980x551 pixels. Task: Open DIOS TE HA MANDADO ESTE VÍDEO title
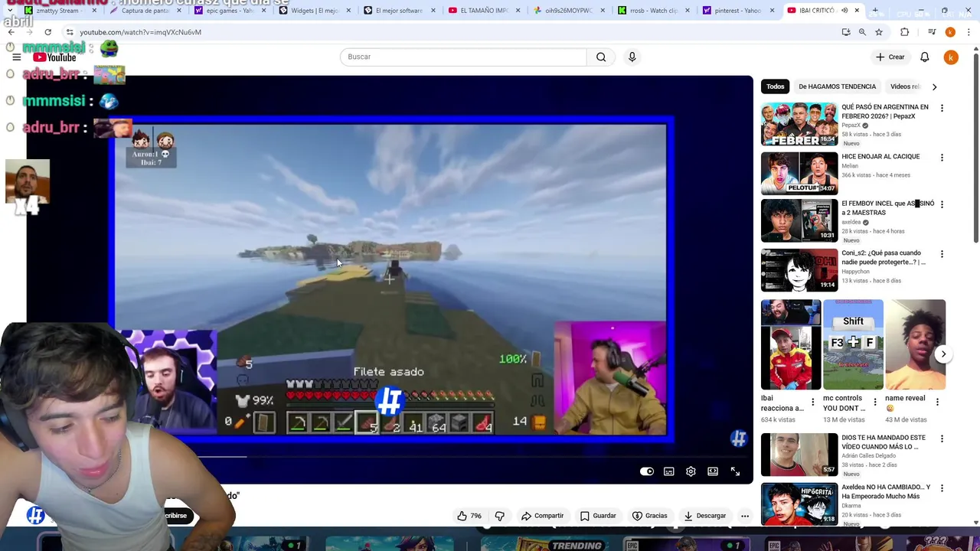click(x=884, y=442)
